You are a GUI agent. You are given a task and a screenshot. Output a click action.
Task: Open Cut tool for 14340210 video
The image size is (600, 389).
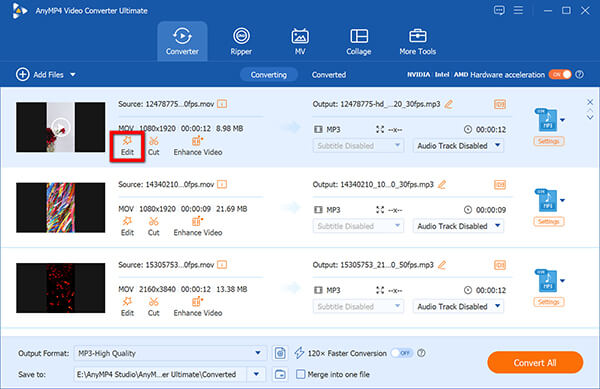click(x=153, y=226)
